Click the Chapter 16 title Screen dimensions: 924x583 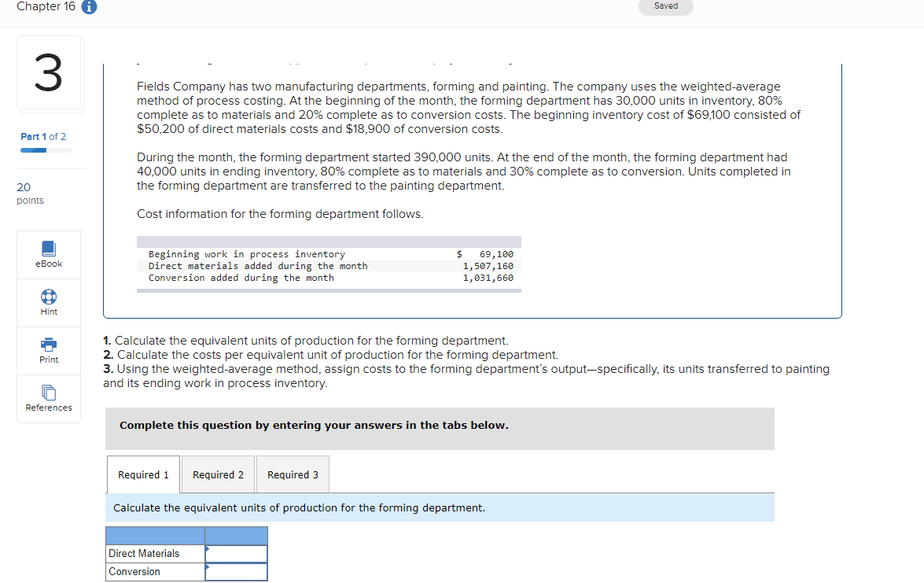[46, 6]
